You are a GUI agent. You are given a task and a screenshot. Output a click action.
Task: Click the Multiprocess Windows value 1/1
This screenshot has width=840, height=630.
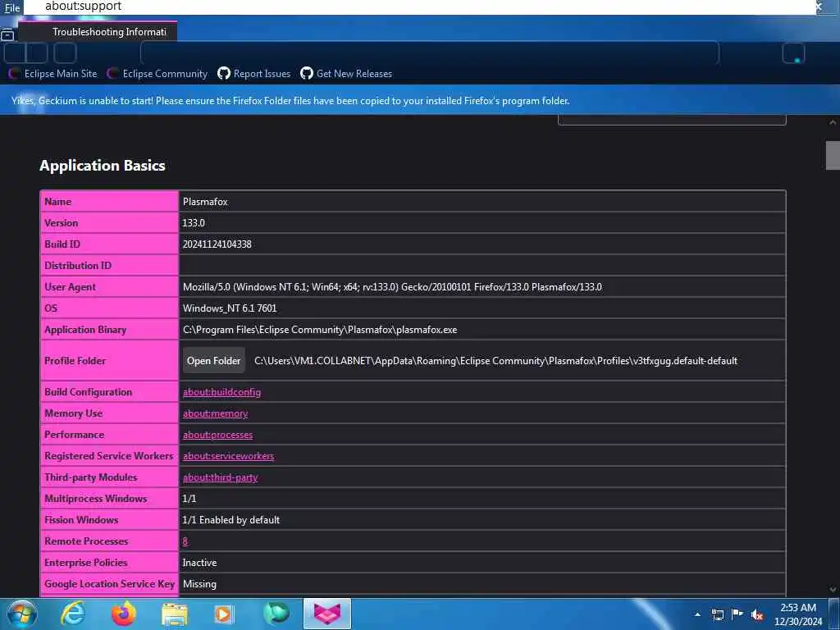189,499
